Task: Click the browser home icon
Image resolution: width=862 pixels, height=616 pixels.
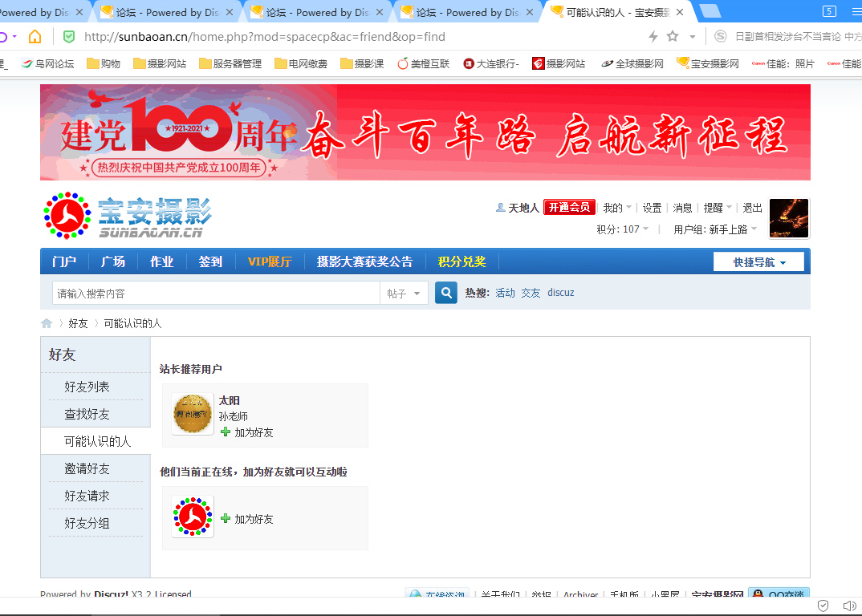Action: [35, 37]
